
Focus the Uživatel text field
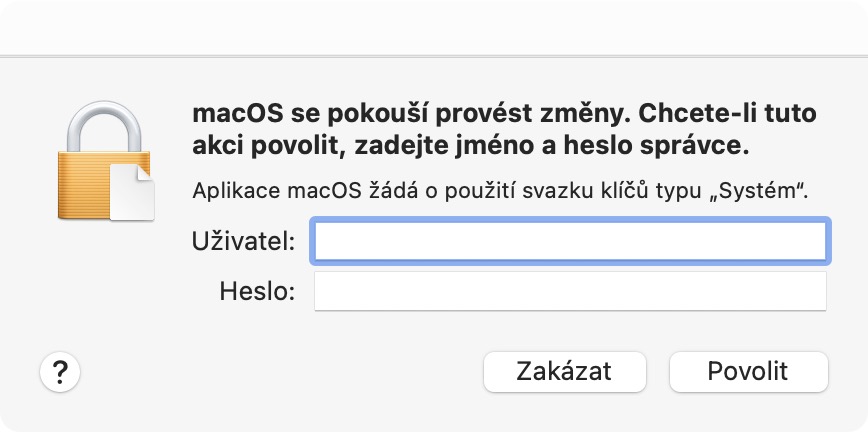[569, 241]
